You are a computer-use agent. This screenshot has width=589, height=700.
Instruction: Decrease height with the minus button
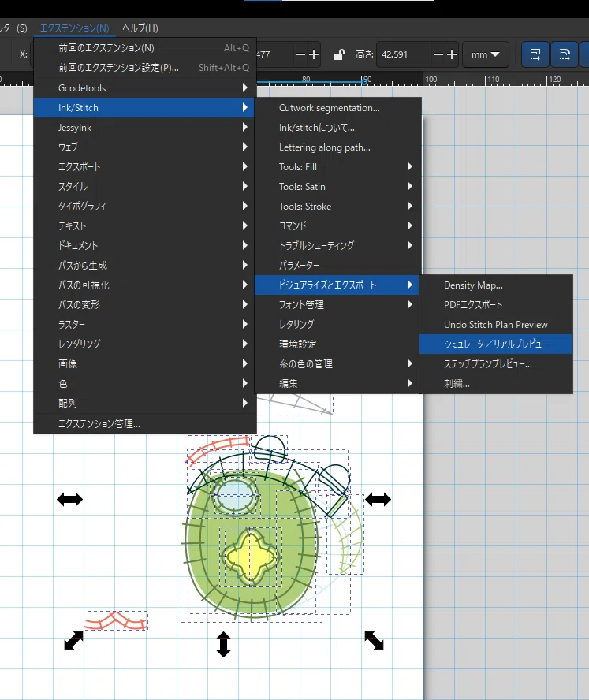pyautogui.click(x=438, y=54)
